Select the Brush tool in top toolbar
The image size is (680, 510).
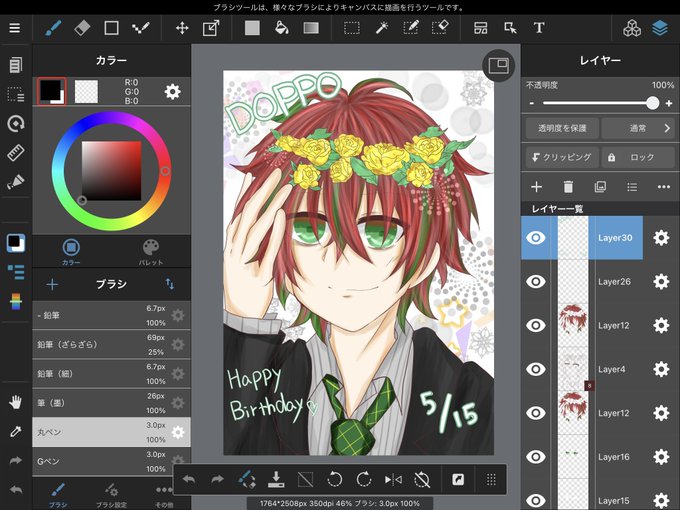point(53,28)
